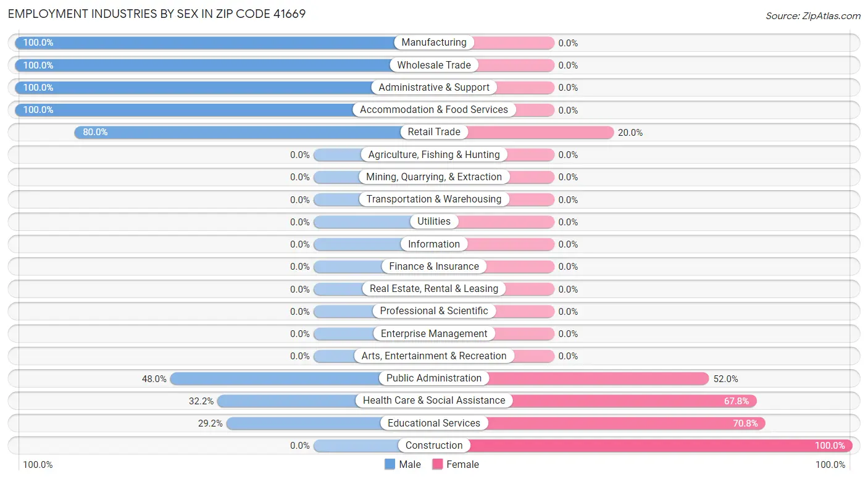Click the Male legend color swatch
Image resolution: width=868 pixels, height=479 pixels.
(390, 464)
